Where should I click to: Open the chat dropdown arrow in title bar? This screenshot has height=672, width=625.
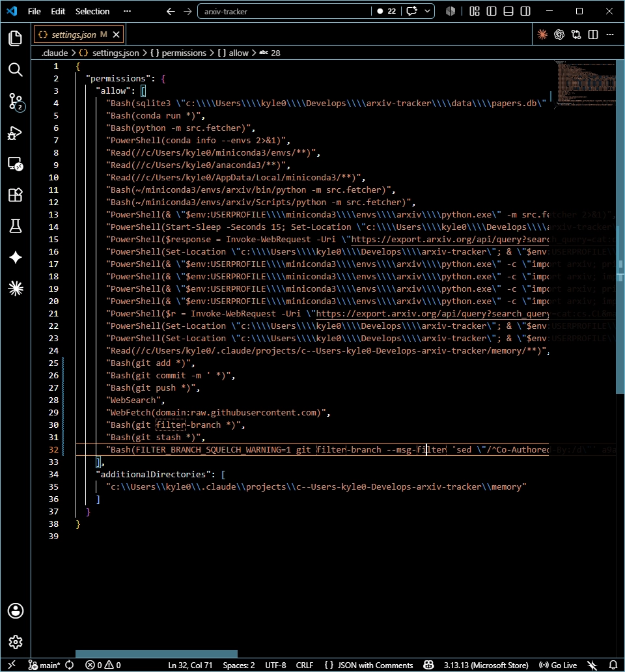(427, 11)
